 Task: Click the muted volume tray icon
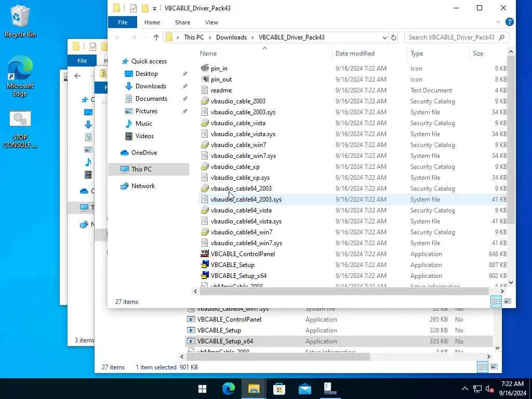tap(489, 389)
